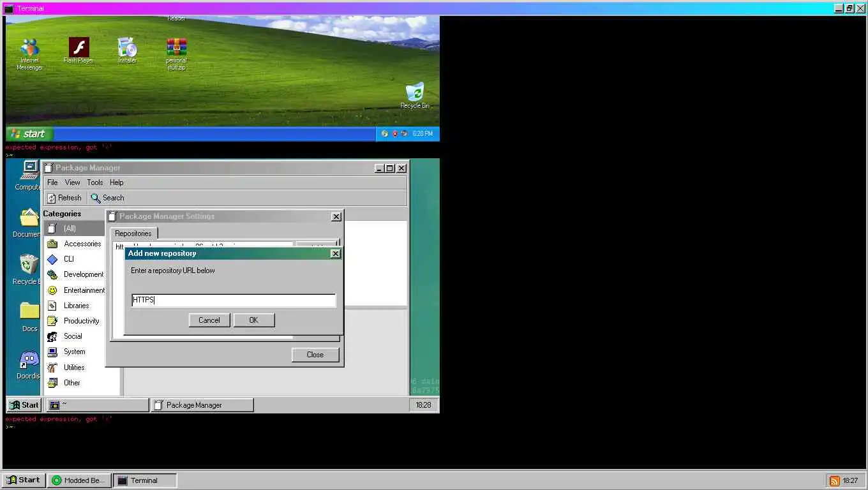
Task: Minimize the Package Manager window
Action: click(x=380, y=168)
